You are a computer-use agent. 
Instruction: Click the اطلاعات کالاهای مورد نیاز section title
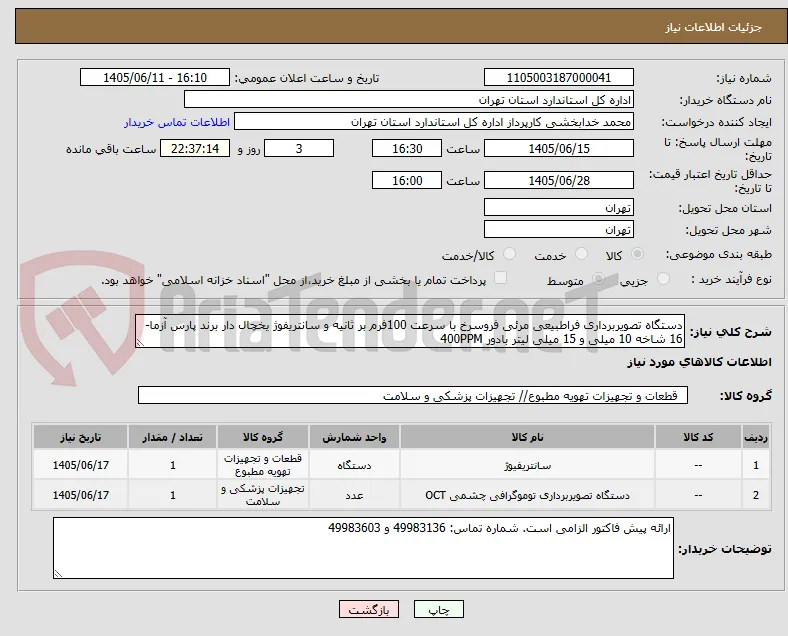click(x=699, y=362)
